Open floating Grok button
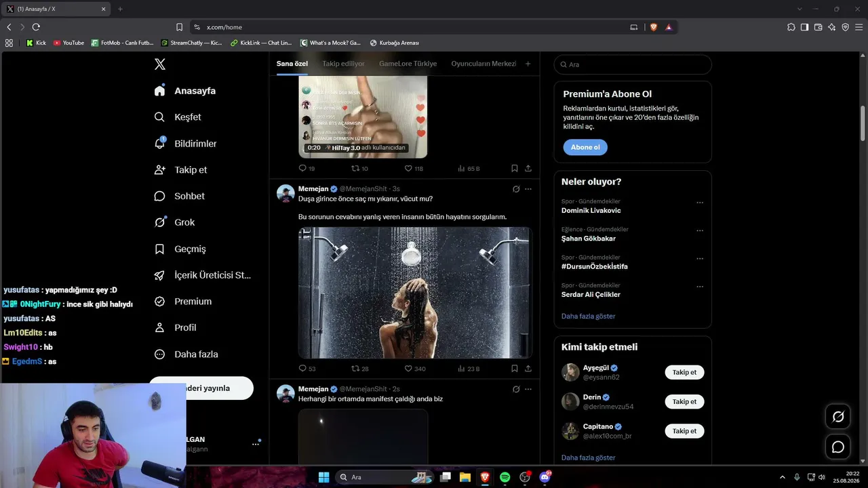 838,417
